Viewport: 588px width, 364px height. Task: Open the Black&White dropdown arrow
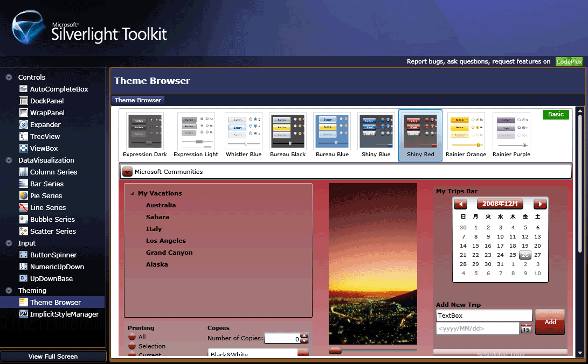pos(303,353)
